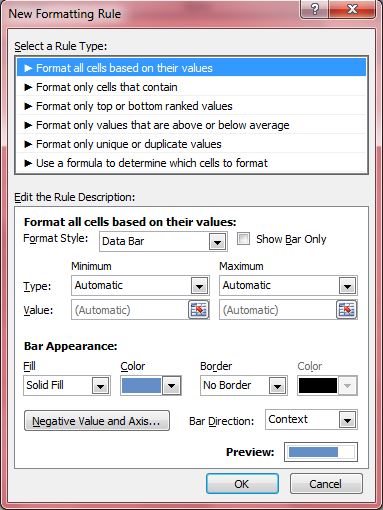Click the Minimum Value input field
The image size is (383, 510).
130,310
